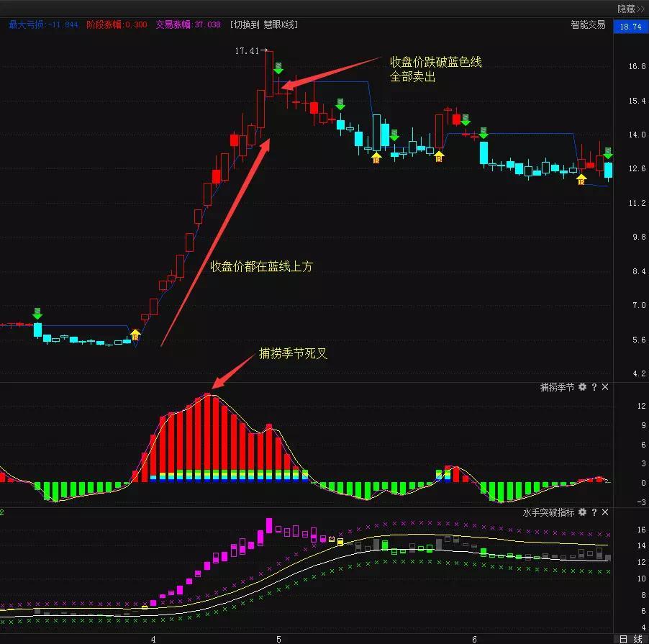Open 捕捞季节 indicator settings gear
Image resolution: width=649 pixels, height=644 pixels.
(582, 387)
